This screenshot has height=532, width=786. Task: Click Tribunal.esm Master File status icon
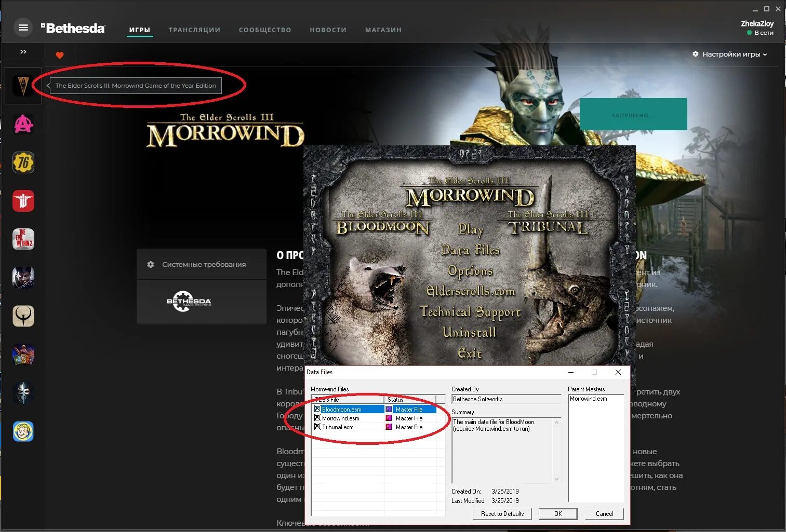coord(389,427)
